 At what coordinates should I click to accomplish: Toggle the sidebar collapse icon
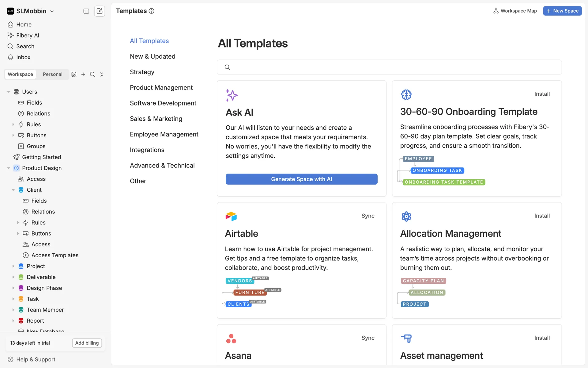tap(86, 11)
